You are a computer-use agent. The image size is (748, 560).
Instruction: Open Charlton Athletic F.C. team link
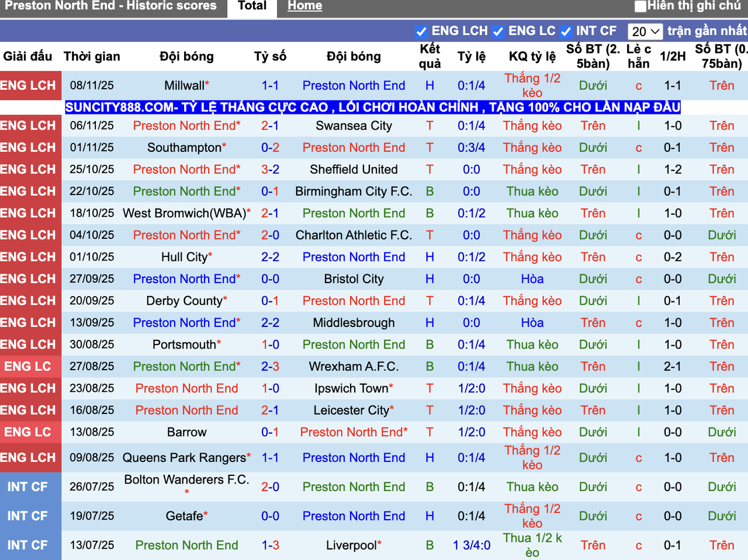[x=354, y=235]
